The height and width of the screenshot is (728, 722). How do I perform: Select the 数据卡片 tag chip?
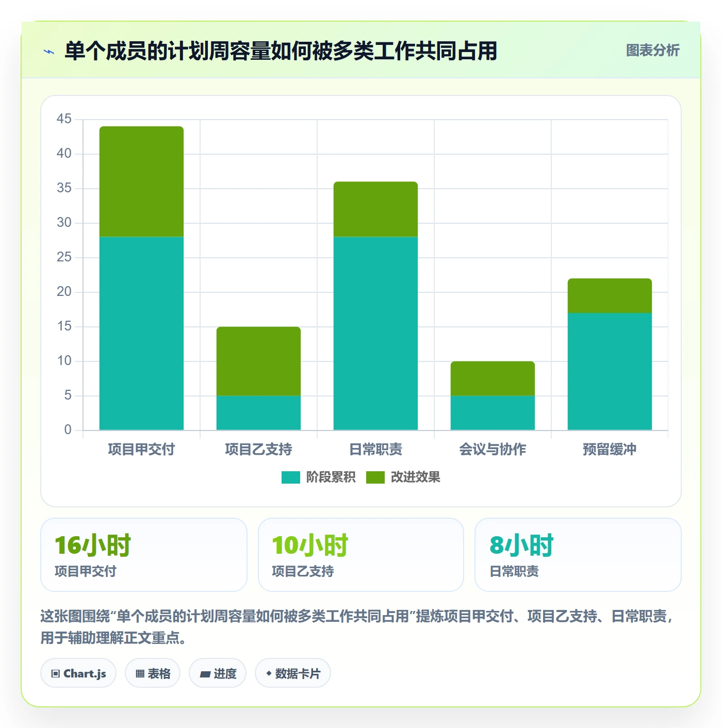click(x=293, y=673)
